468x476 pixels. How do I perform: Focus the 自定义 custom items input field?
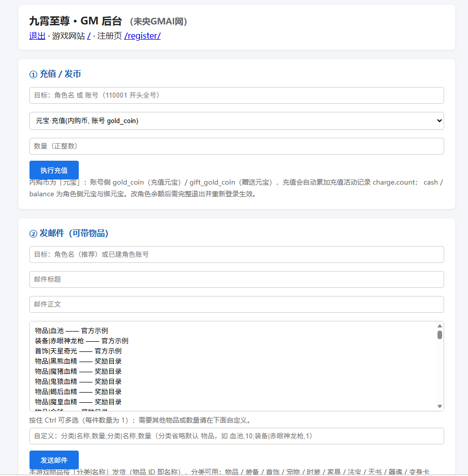pyautogui.click(x=237, y=436)
